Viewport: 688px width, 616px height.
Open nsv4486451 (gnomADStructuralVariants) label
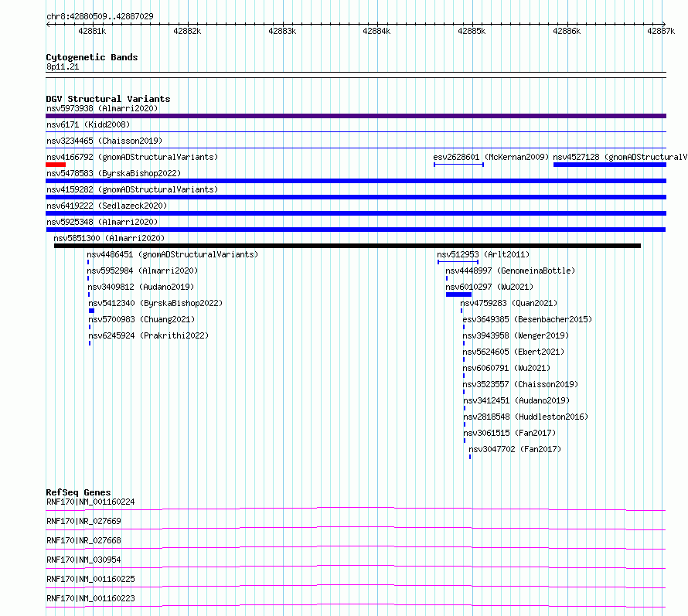(172, 254)
